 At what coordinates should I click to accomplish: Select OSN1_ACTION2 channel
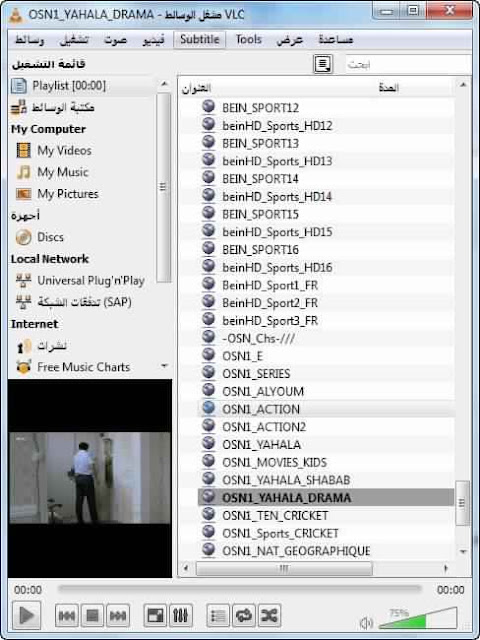click(x=264, y=427)
